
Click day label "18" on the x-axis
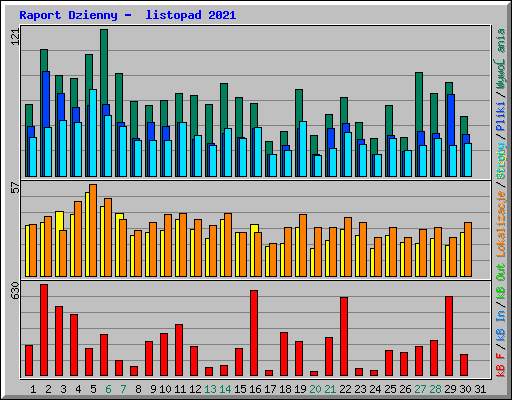pyautogui.click(x=285, y=389)
